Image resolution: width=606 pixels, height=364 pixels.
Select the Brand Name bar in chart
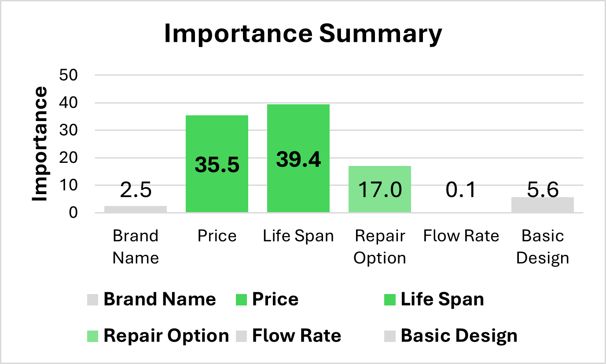(x=136, y=210)
